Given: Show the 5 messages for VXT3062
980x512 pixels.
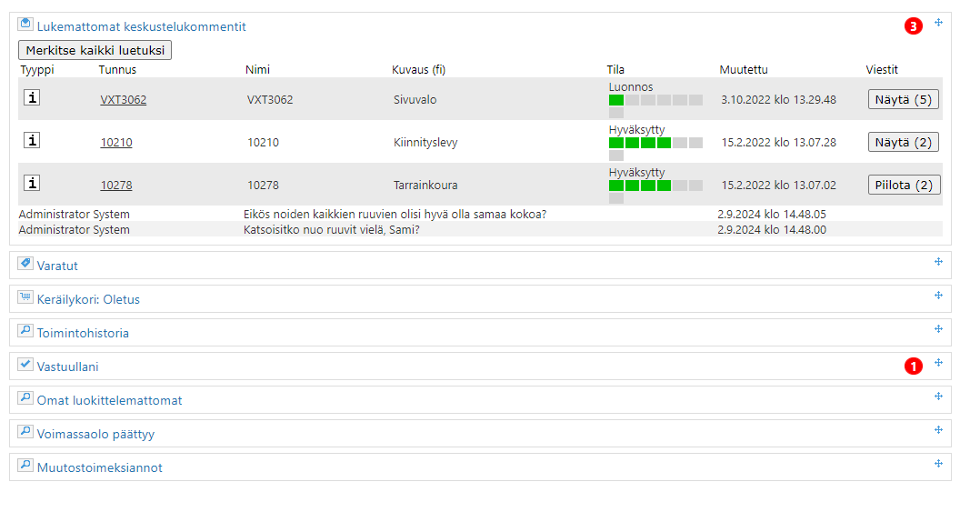Looking at the screenshot, I should (x=903, y=99).
